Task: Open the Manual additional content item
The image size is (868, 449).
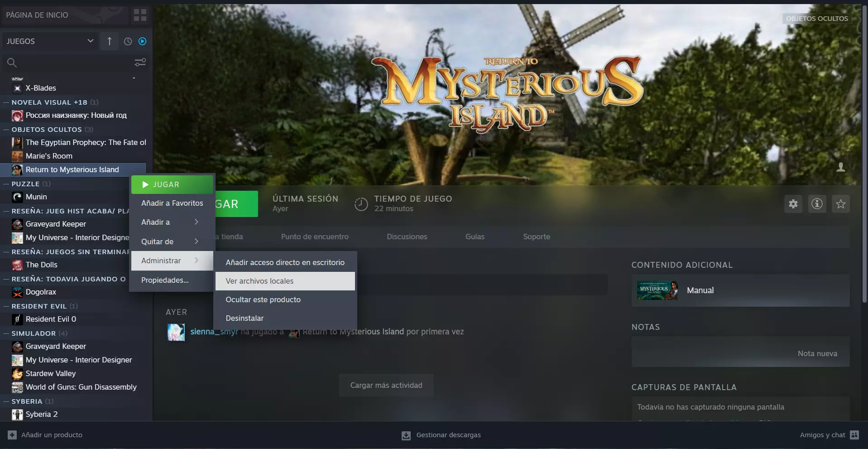Action: coord(740,290)
